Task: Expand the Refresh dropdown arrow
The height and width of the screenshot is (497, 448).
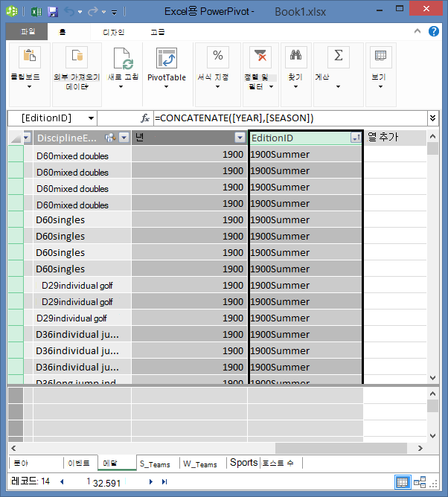Action: 121,86
